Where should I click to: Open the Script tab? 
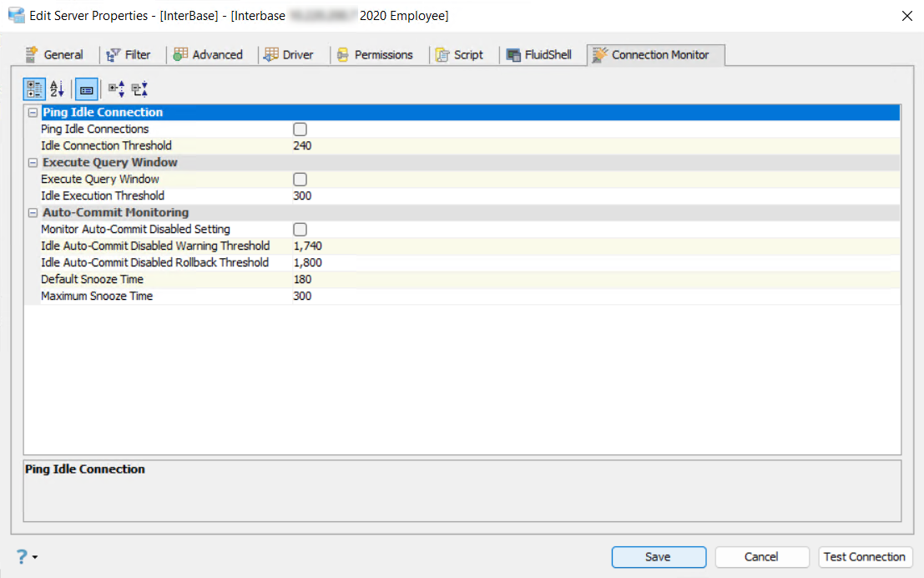point(460,55)
